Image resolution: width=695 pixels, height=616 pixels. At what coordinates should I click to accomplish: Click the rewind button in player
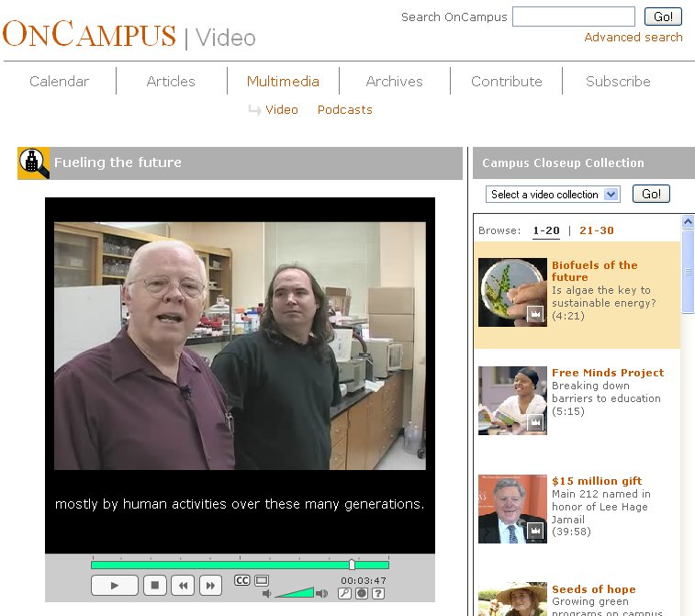183,586
